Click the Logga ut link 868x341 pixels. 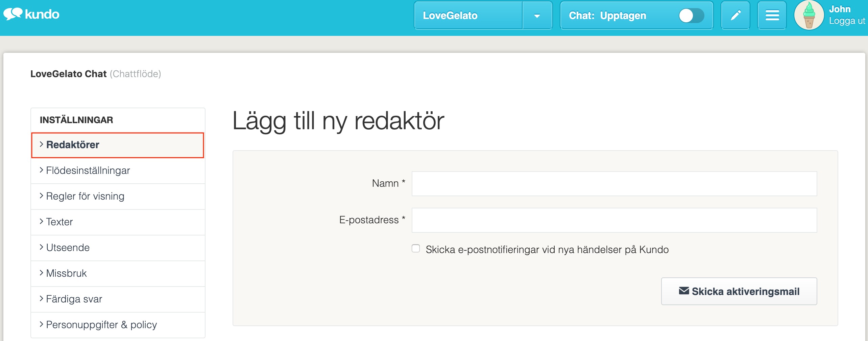pos(847,21)
